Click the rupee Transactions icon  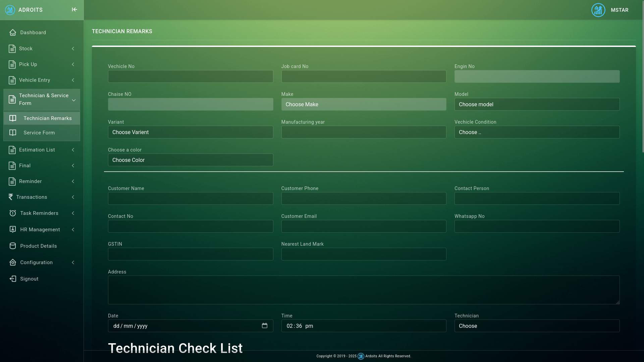tap(11, 197)
